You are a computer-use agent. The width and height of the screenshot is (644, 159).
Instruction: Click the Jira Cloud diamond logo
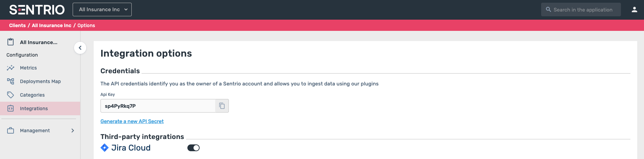coord(105,148)
